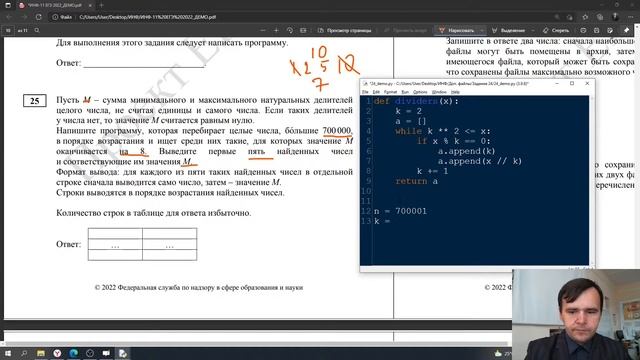Open the Help menu in IDLE

(x=455, y=92)
